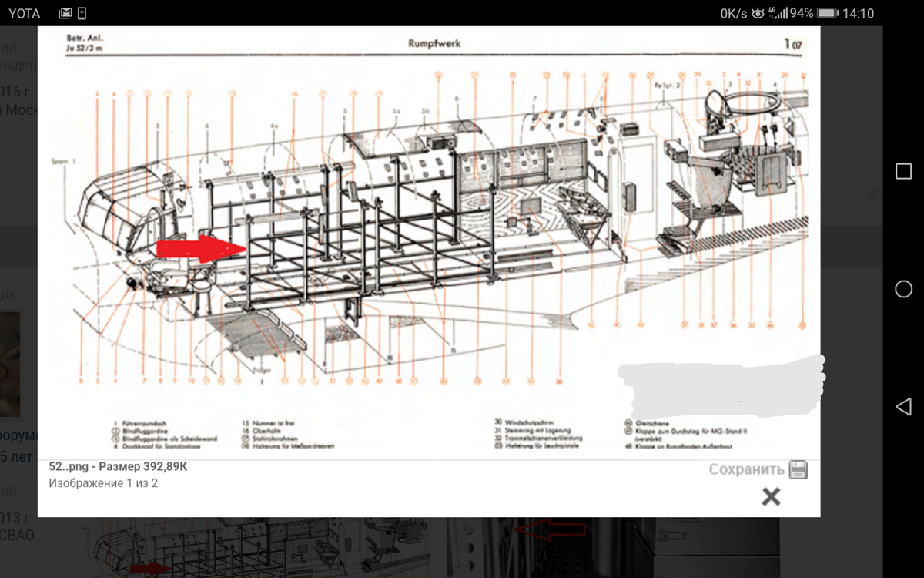924x578 pixels.
Task: Click the Сохранить link
Action: 746,469
